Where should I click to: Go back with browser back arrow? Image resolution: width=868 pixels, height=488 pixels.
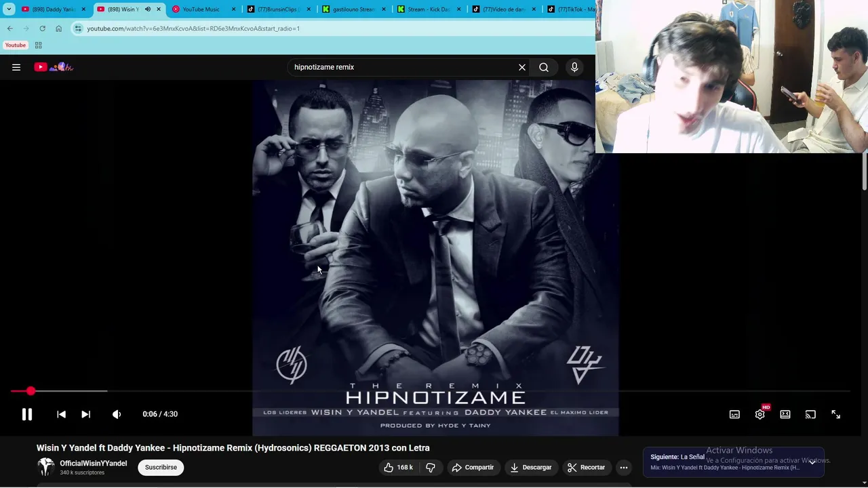[9, 28]
